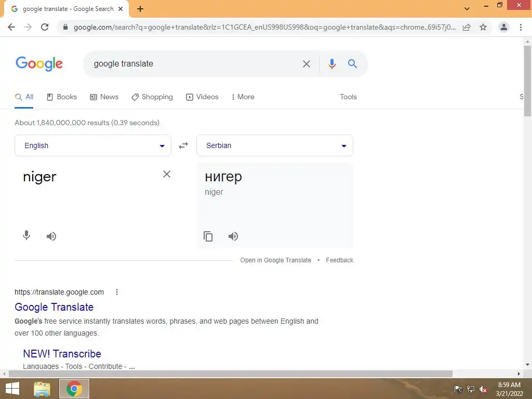Switch to the Books tab

[x=61, y=97]
